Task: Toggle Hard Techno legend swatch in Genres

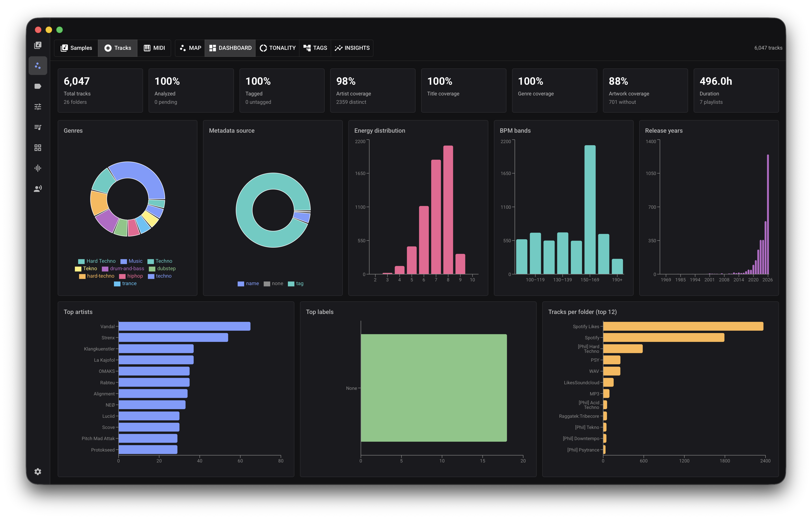Action: 81,262
